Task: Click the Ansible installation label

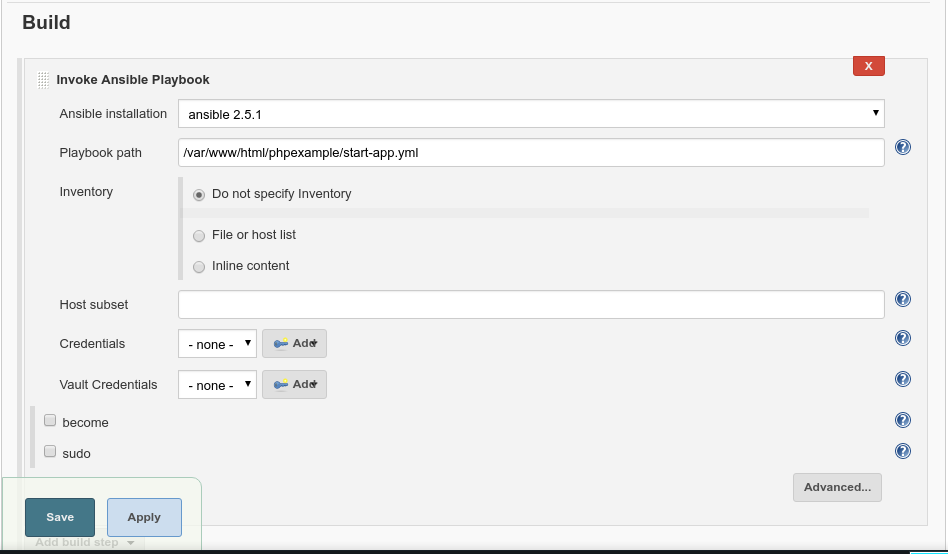Action: [113, 114]
